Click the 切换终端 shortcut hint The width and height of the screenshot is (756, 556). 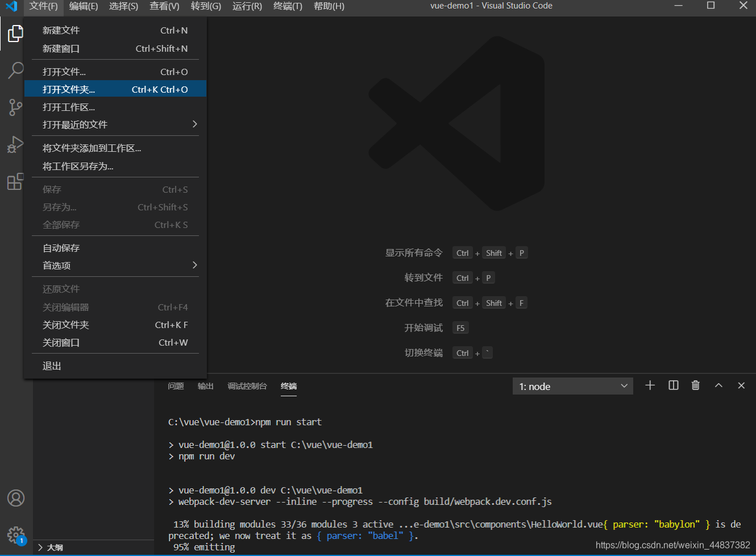click(x=423, y=352)
